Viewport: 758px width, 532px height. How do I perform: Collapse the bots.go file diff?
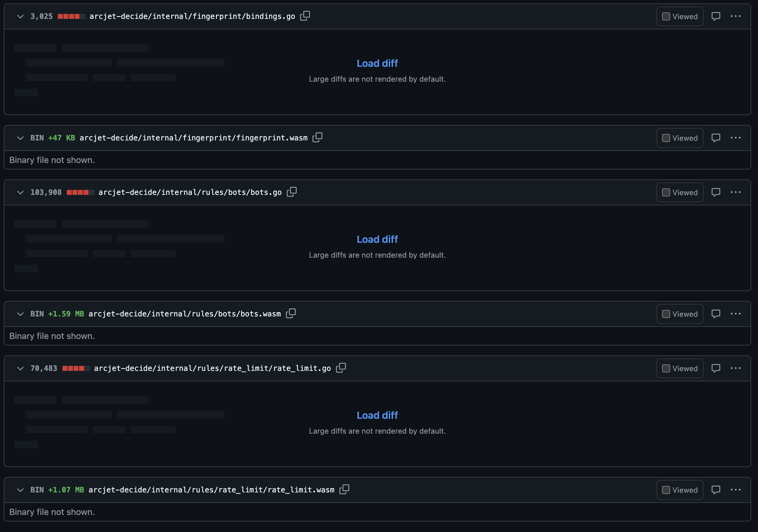click(x=20, y=192)
